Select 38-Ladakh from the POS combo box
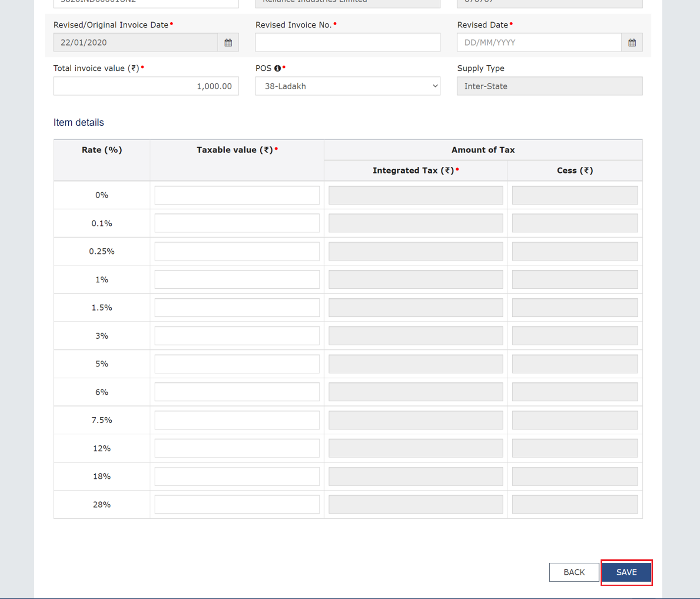The width and height of the screenshot is (700, 599). 347,86
